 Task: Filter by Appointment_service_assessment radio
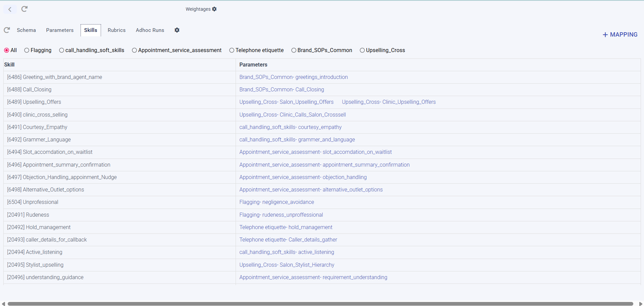tap(134, 50)
